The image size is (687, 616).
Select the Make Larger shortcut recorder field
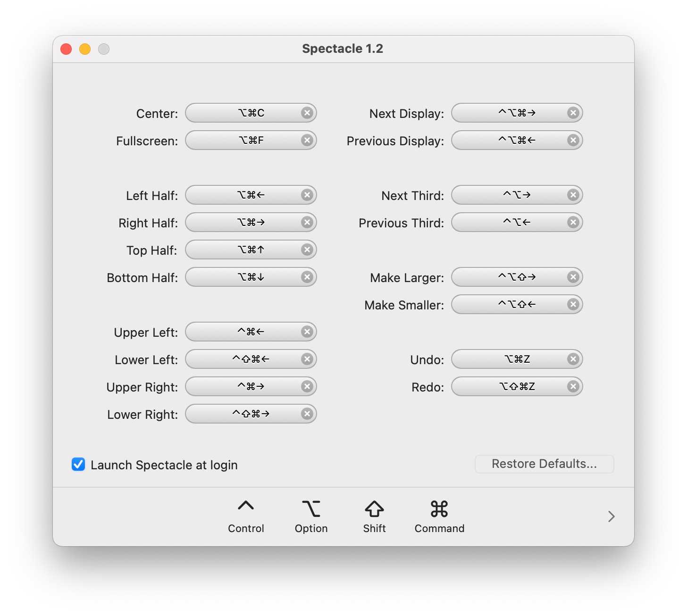pos(517,277)
